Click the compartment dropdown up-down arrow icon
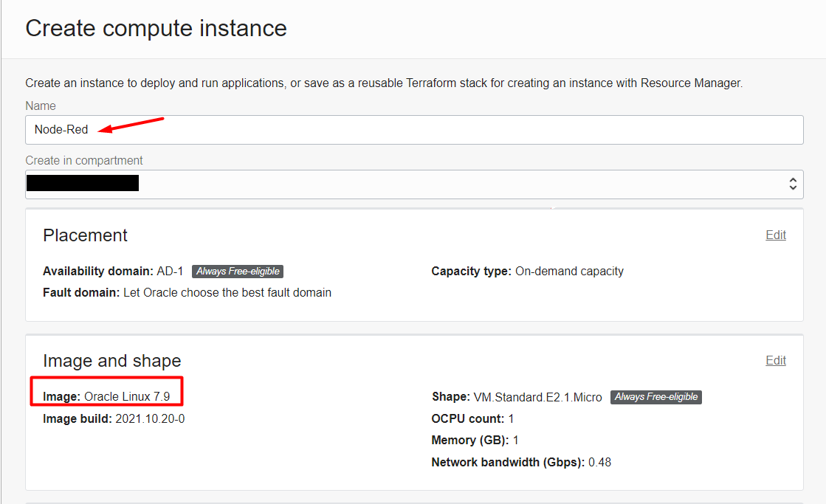The width and height of the screenshot is (826, 504). point(792,184)
